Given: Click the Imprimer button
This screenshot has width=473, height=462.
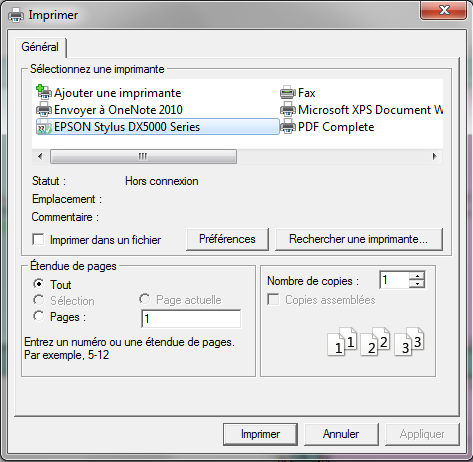Looking at the screenshot, I should pyautogui.click(x=260, y=434).
